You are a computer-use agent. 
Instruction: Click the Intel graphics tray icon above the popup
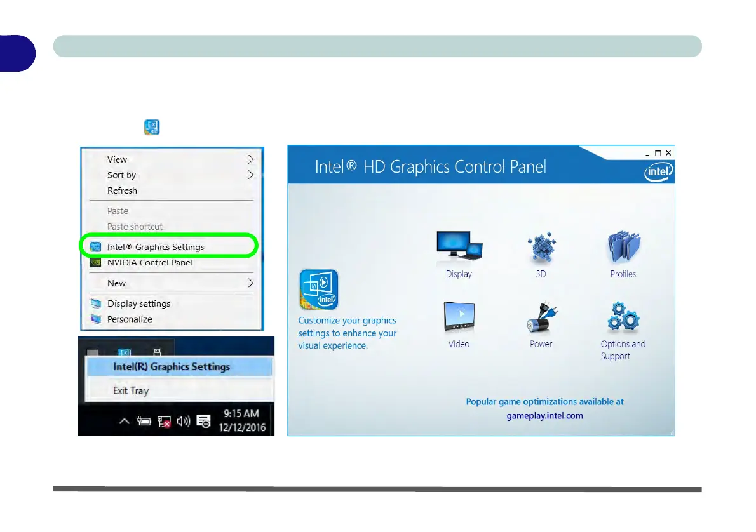(125, 352)
